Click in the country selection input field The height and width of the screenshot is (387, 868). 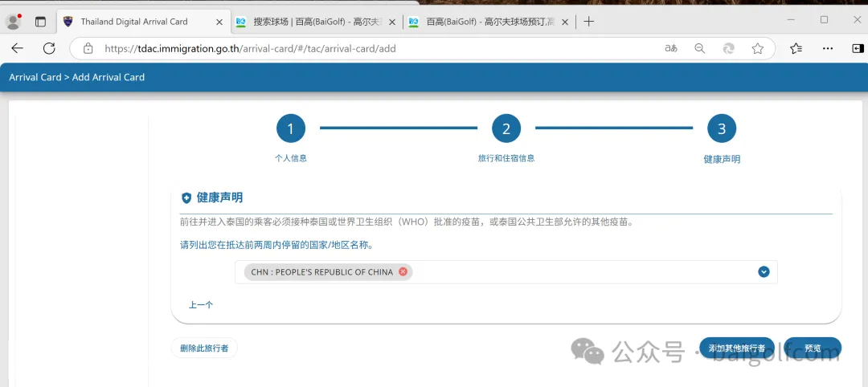click(x=579, y=272)
